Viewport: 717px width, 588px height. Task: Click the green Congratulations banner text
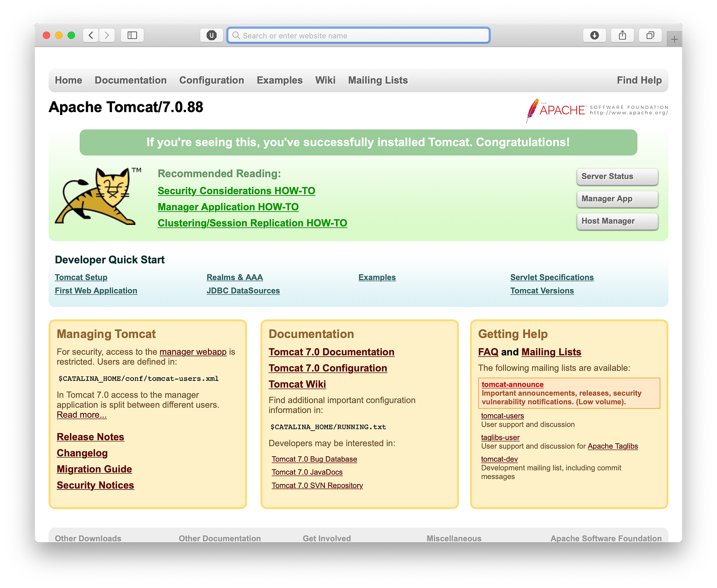pyautogui.click(x=358, y=143)
